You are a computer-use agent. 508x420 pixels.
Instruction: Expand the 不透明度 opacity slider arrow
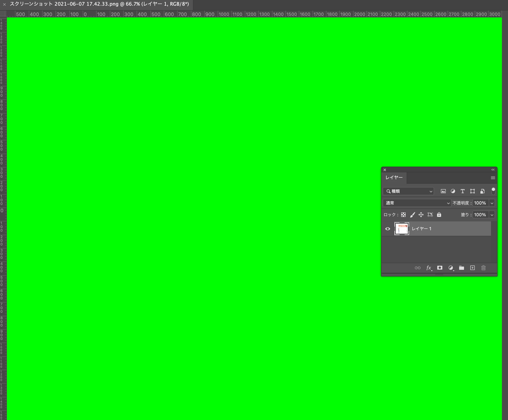(x=492, y=203)
